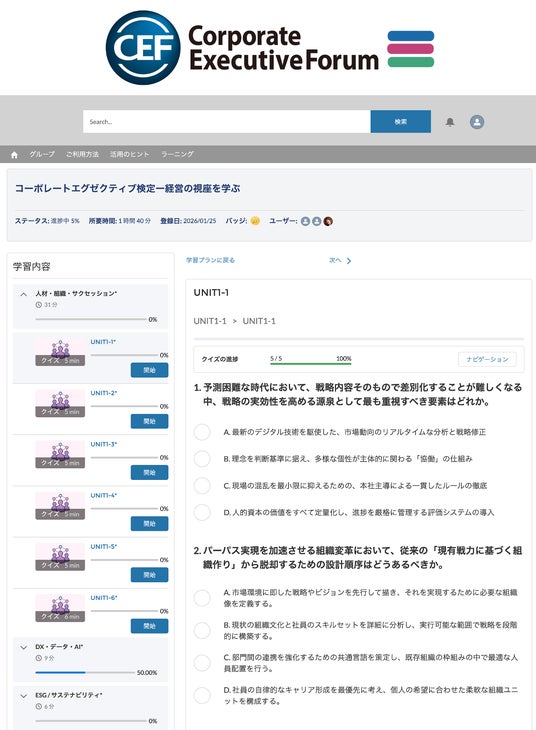
Task: Expand the ESG/サステナビリティ section
Action: pyautogui.click(x=23, y=696)
